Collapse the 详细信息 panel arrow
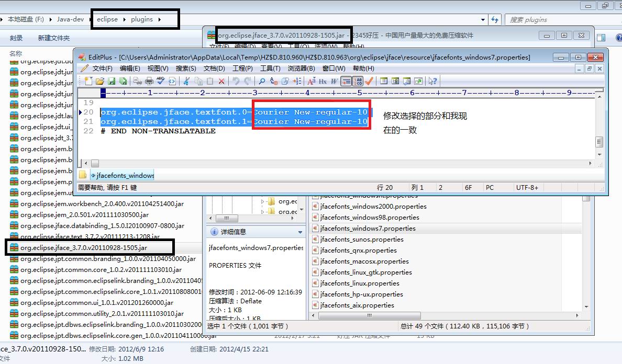Image resolution: width=622 pixels, height=364 pixels. click(x=300, y=232)
